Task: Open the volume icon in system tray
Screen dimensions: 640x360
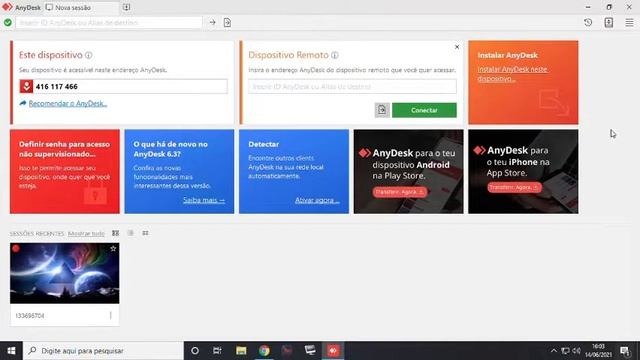Action: (x=576, y=351)
